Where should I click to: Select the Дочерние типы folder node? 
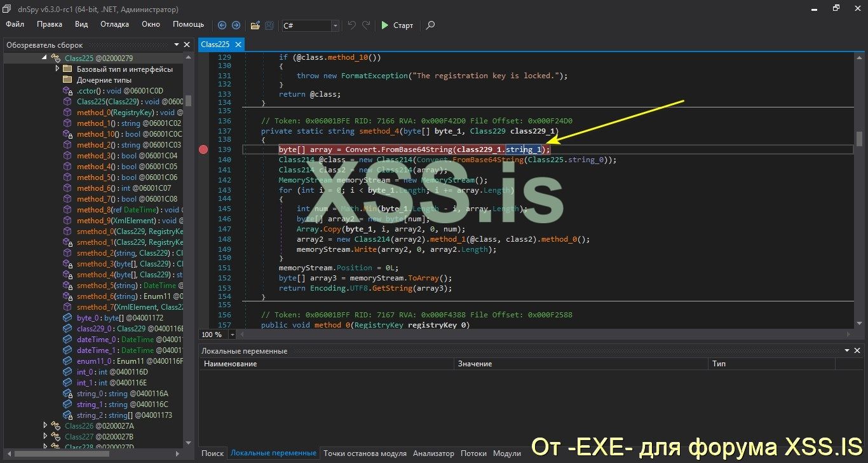tap(104, 80)
